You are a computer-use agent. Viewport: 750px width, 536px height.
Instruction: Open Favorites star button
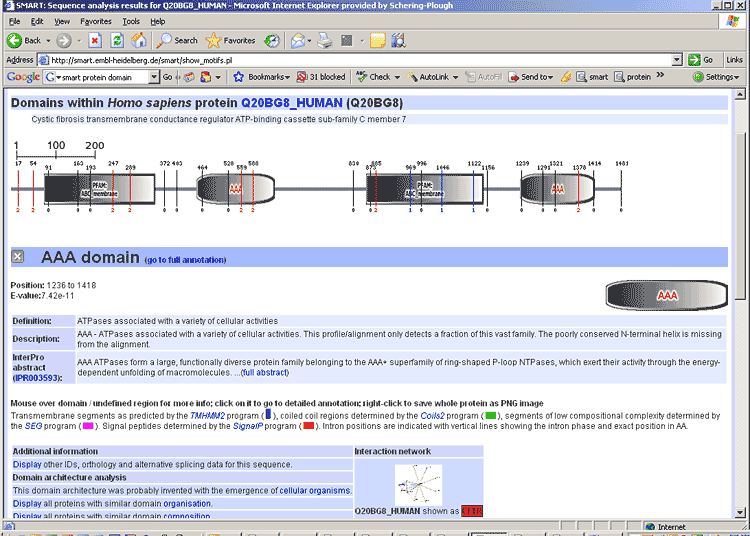tap(230, 41)
